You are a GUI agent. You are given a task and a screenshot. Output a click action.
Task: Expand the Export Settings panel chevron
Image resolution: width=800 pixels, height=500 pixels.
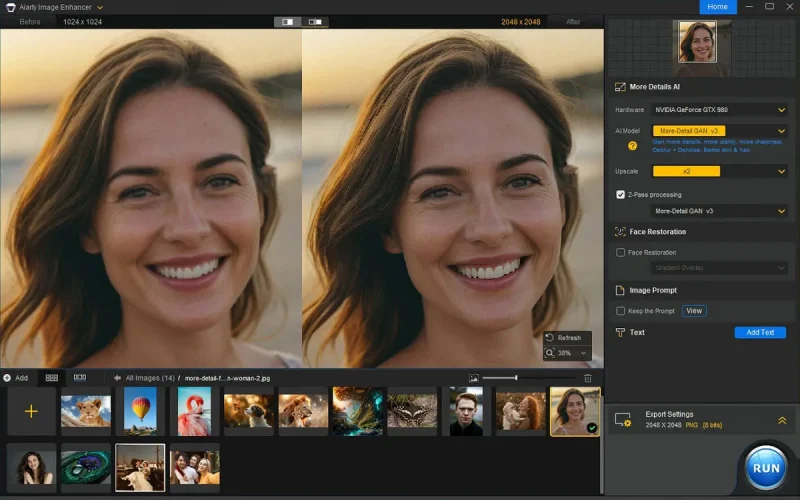pyautogui.click(x=782, y=420)
